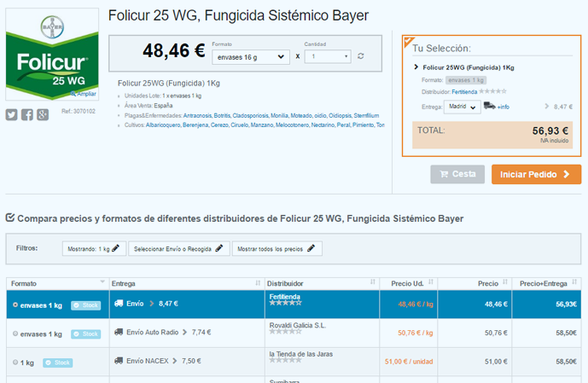Click the +info shipping link
This screenshot has height=383, width=588.
504,107
